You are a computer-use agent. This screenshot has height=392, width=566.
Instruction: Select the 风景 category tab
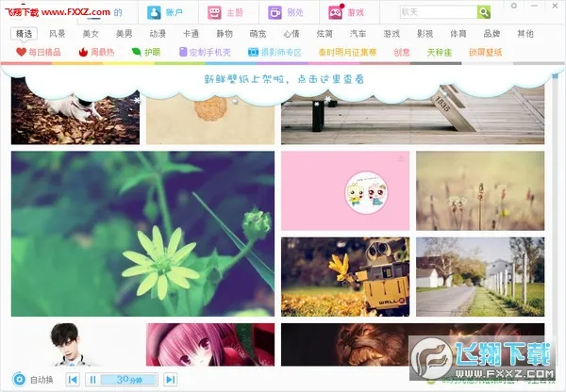point(57,34)
